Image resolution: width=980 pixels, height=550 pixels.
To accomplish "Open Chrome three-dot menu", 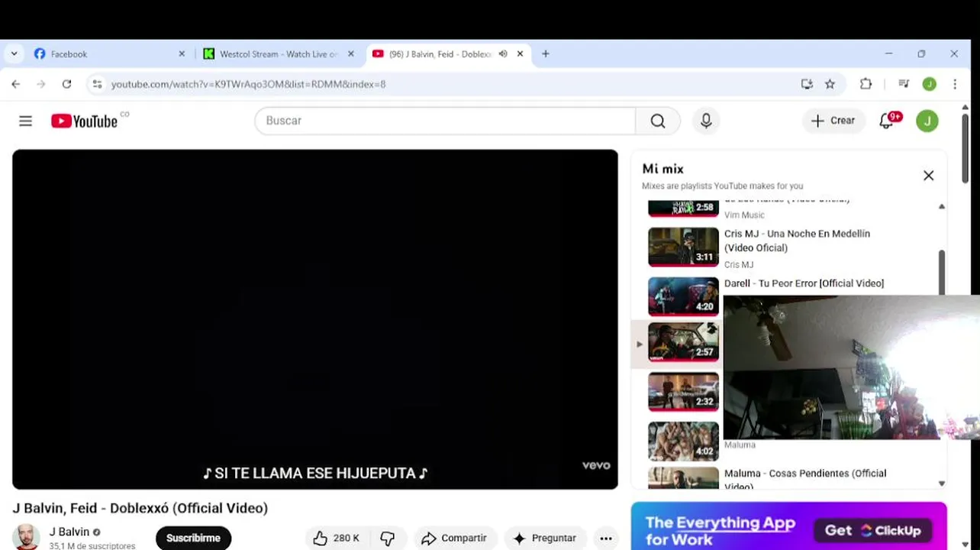I will [x=955, y=84].
